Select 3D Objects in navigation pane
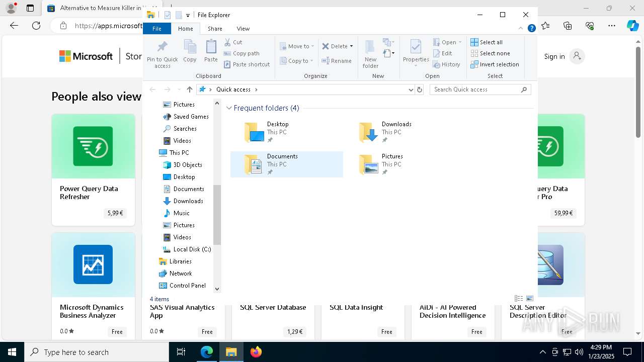 [x=183, y=165]
